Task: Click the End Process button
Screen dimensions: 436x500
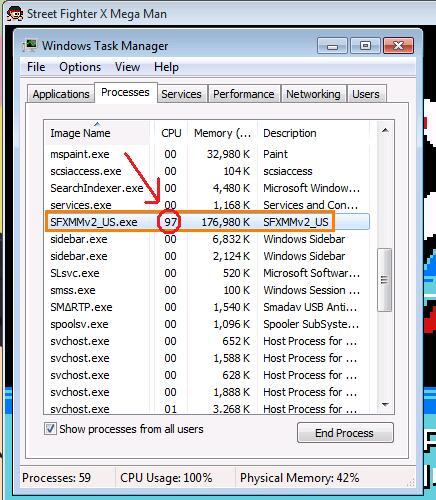Action: [x=345, y=433]
